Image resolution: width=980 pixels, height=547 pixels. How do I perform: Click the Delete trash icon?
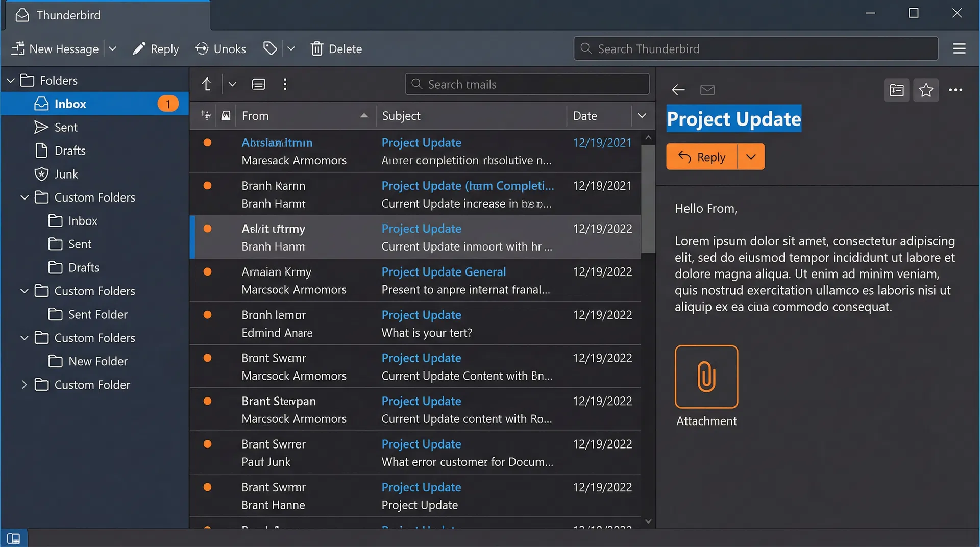[x=317, y=49]
